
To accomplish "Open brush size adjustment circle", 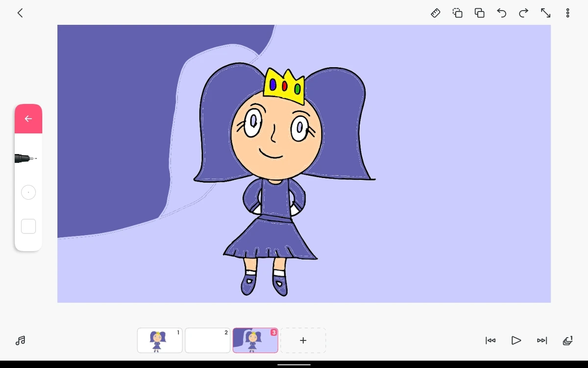I will (x=28, y=192).
